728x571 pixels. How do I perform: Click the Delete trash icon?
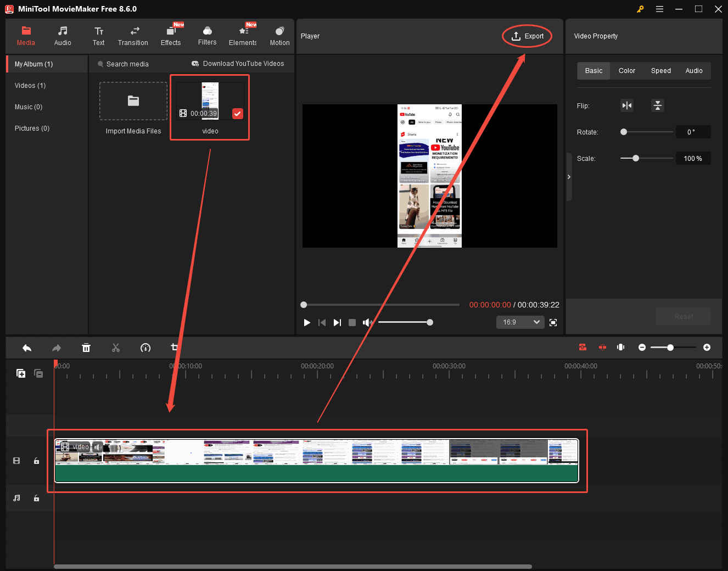[86, 348]
